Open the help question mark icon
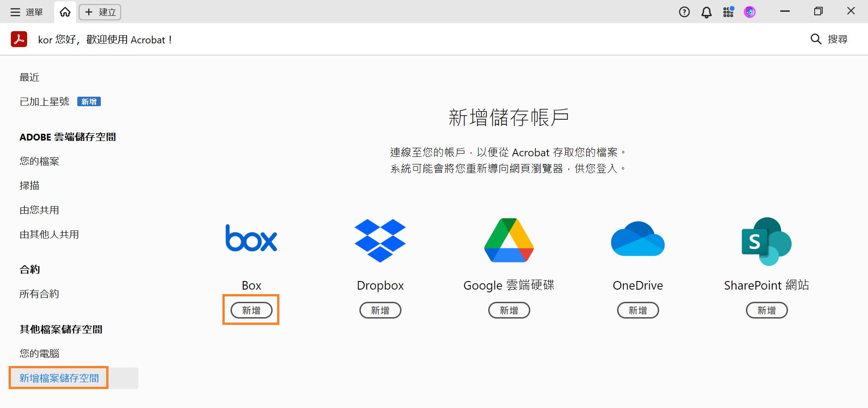 (x=684, y=12)
